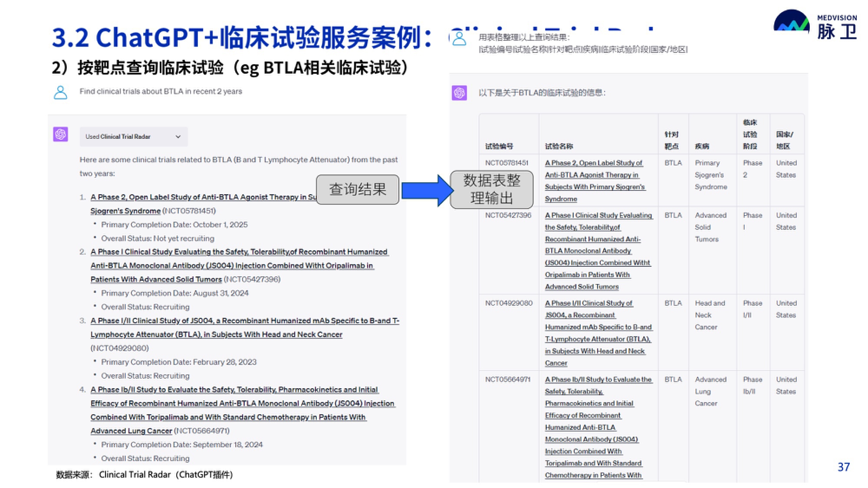Click the chevron in the plugin box

pyautogui.click(x=178, y=137)
